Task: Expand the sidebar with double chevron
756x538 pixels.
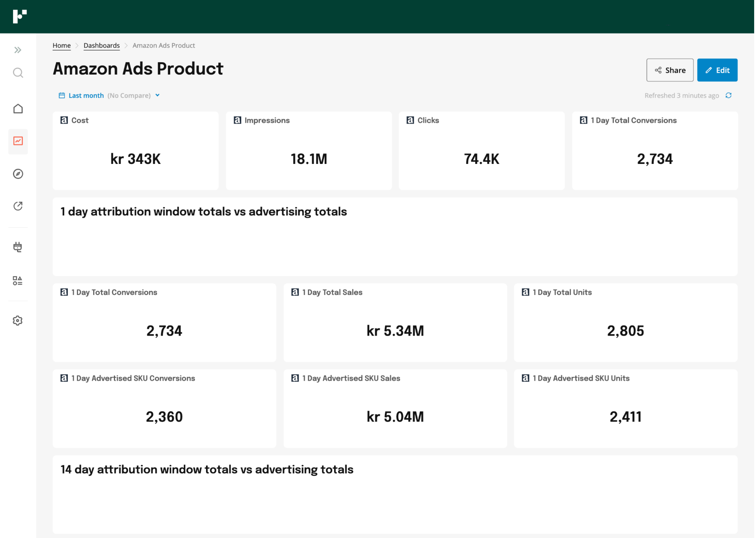Action: coord(18,50)
